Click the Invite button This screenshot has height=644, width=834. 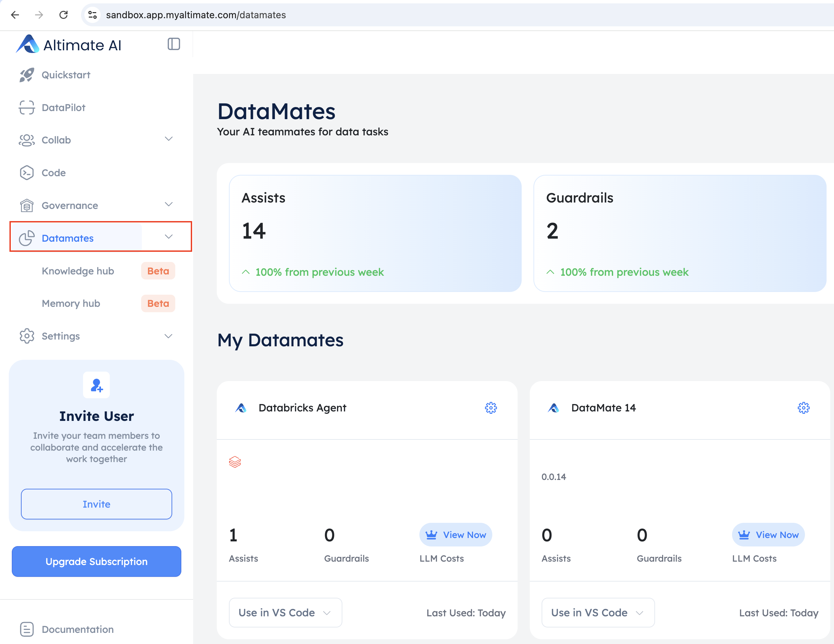pyautogui.click(x=97, y=504)
